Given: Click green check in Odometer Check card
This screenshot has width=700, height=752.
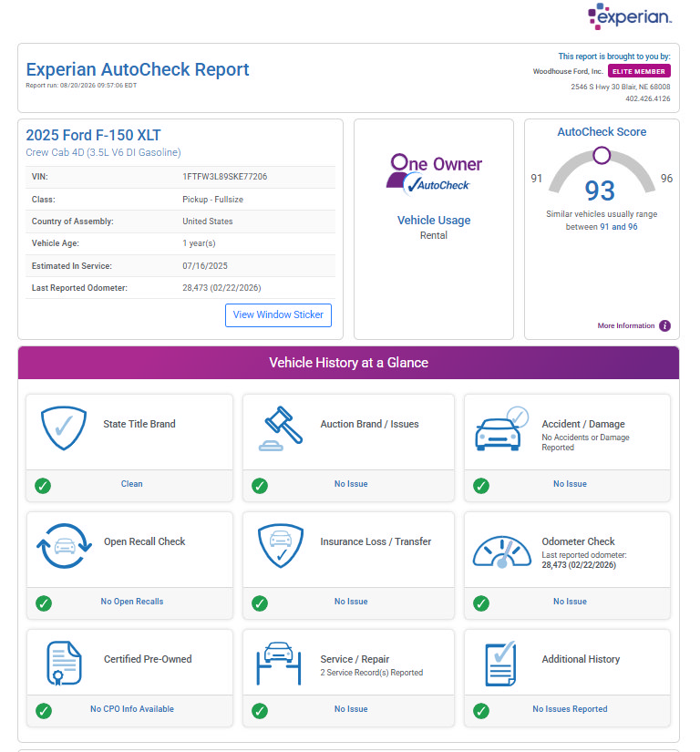Looking at the screenshot, I should pos(481,603).
